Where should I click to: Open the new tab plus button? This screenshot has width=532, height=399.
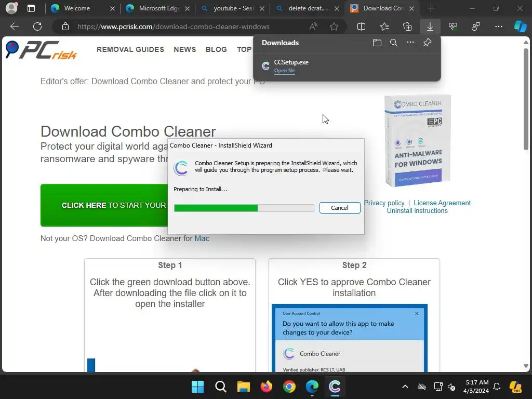click(x=431, y=8)
